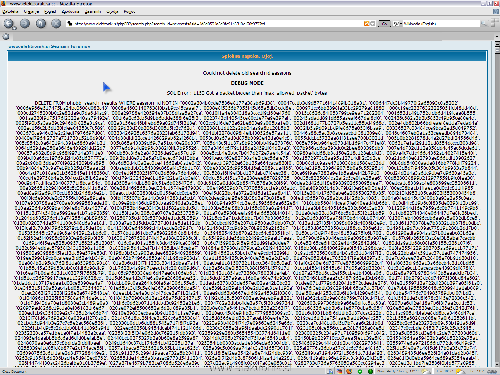Viewport: 500px width, 375px height.
Task: Click the orange RSS feed icon in address bar
Action: point(366,24)
